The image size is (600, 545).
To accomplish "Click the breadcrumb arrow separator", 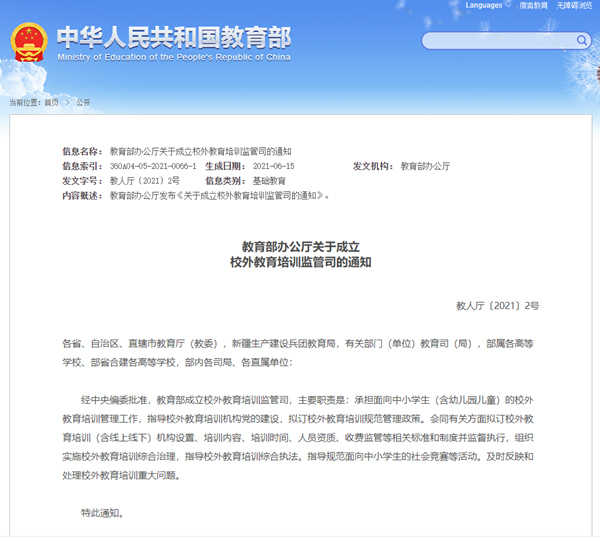I will (67, 102).
